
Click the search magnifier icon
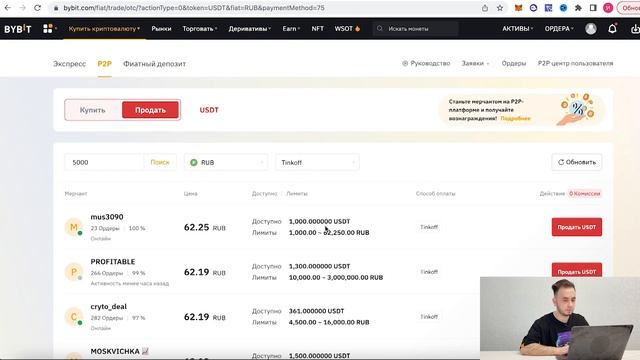(x=380, y=29)
